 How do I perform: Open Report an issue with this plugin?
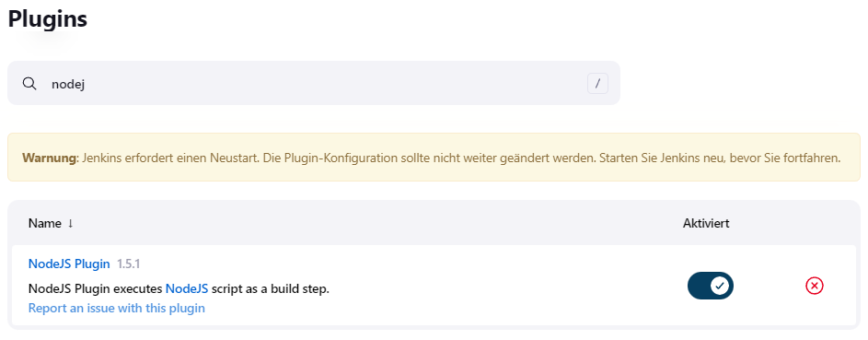click(116, 308)
